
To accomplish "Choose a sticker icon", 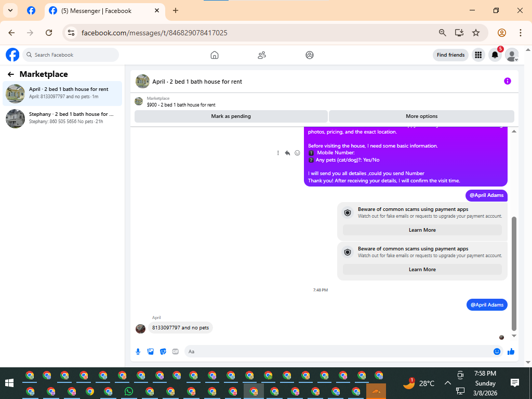I will pyautogui.click(x=163, y=352).
